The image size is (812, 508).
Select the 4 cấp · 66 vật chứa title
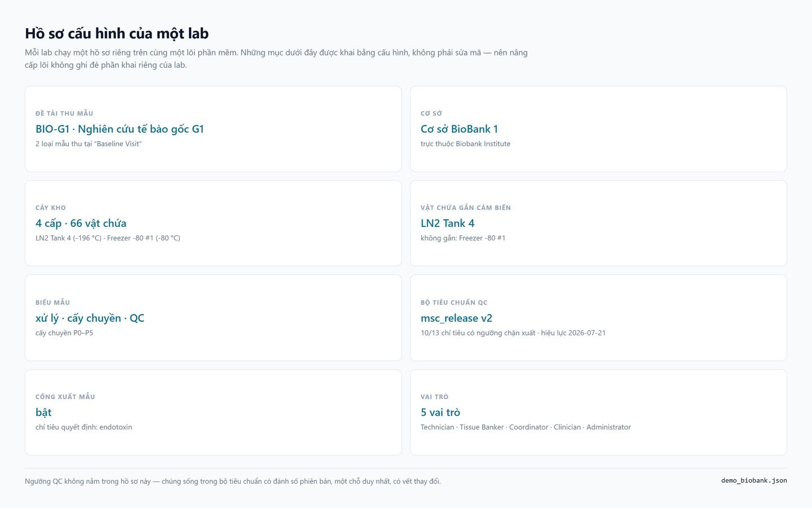81,224
